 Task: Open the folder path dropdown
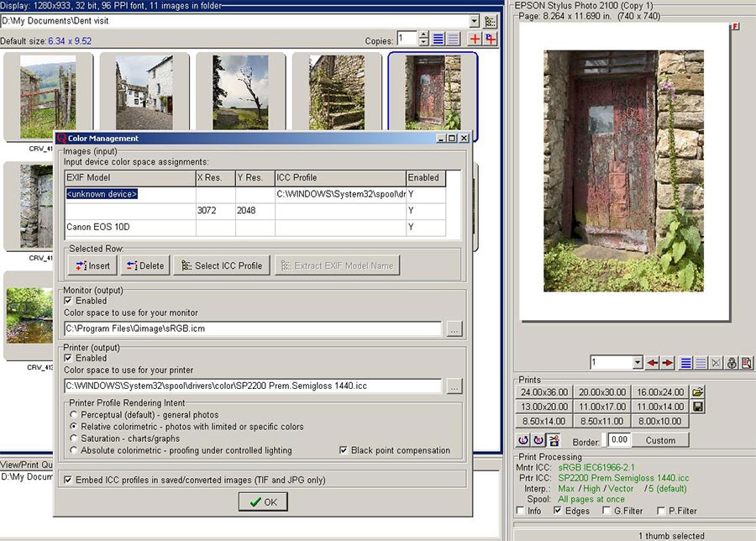coord(474,21)
